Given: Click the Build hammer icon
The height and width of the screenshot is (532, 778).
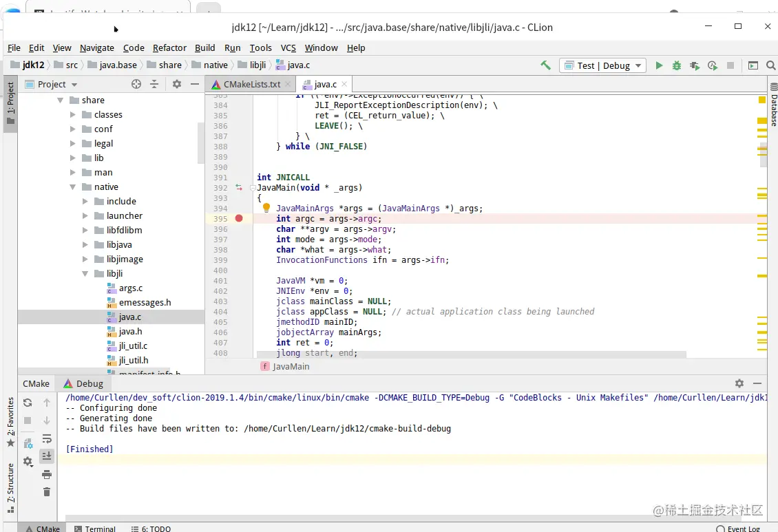Looking at the screenshot, I should [545, 65].
